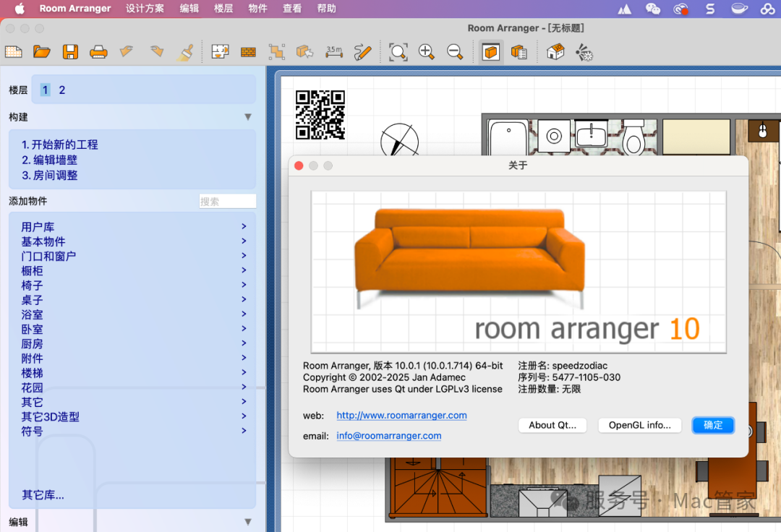This screenshot has height=532, width=781.
Task: Open the roomarranger.com website link
Action: point(401,416)
